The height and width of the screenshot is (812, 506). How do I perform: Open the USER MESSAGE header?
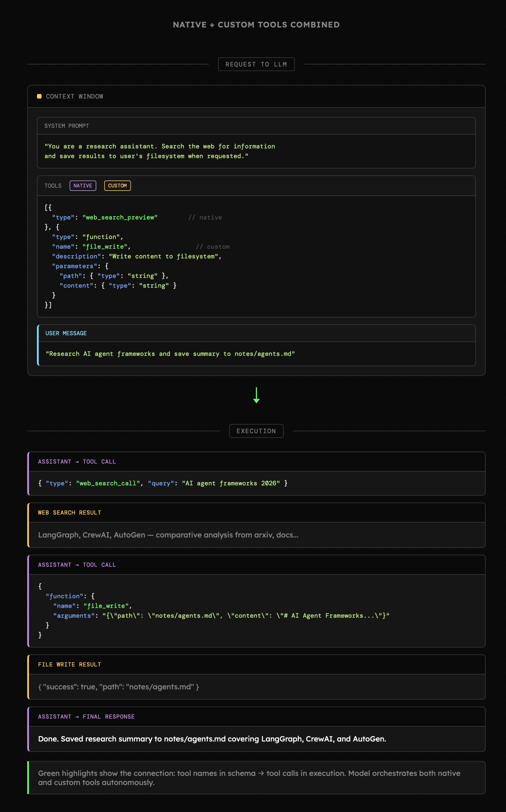(x=66, y=333)
